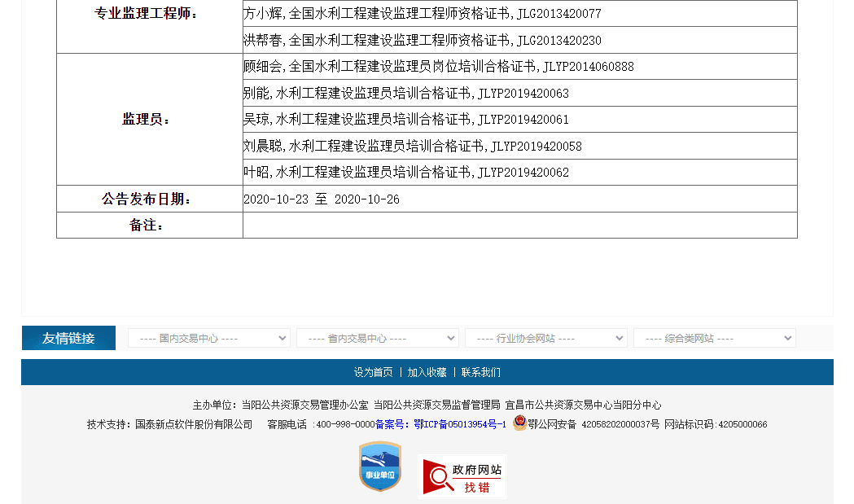Open the 行业协会网站 dropdown
The image size is (854, 504).
tap(545, 338)
